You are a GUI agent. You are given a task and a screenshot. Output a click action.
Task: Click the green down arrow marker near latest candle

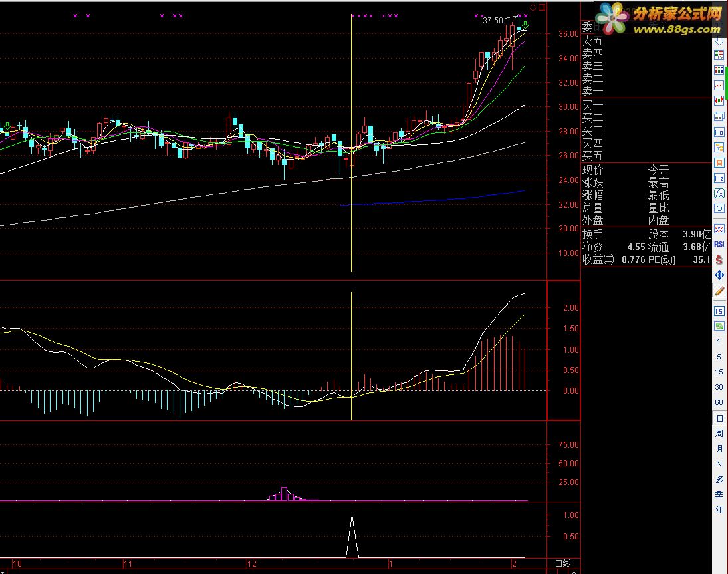coord(525,25)
